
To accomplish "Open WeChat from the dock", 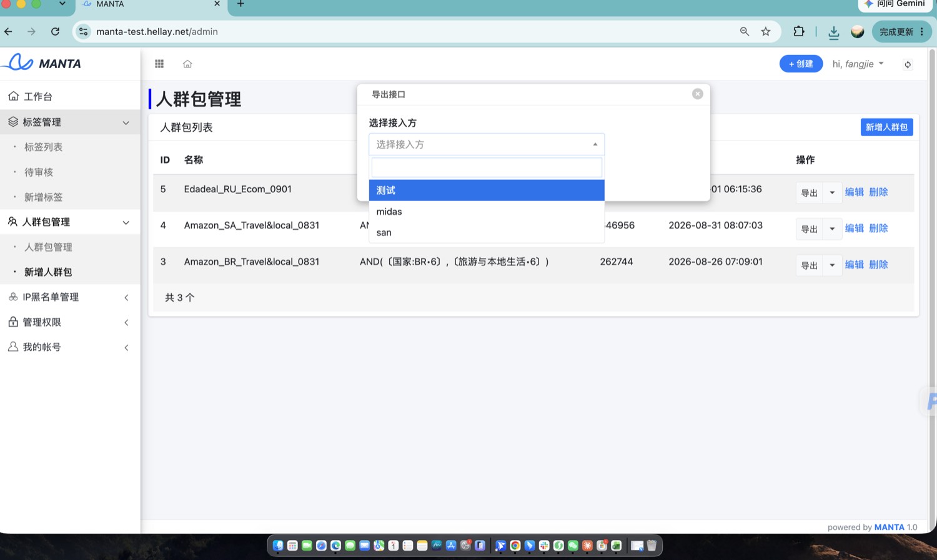I will click(573, 546).
